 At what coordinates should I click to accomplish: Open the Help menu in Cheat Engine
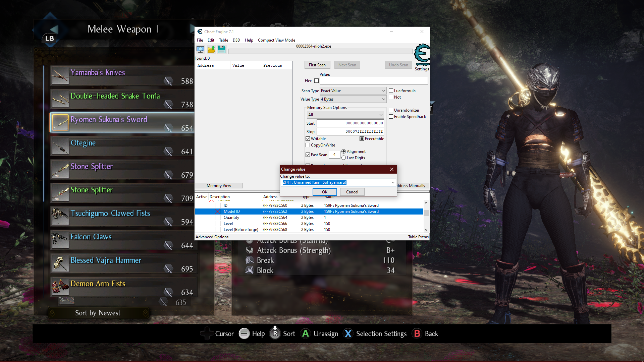coord(249,40)
